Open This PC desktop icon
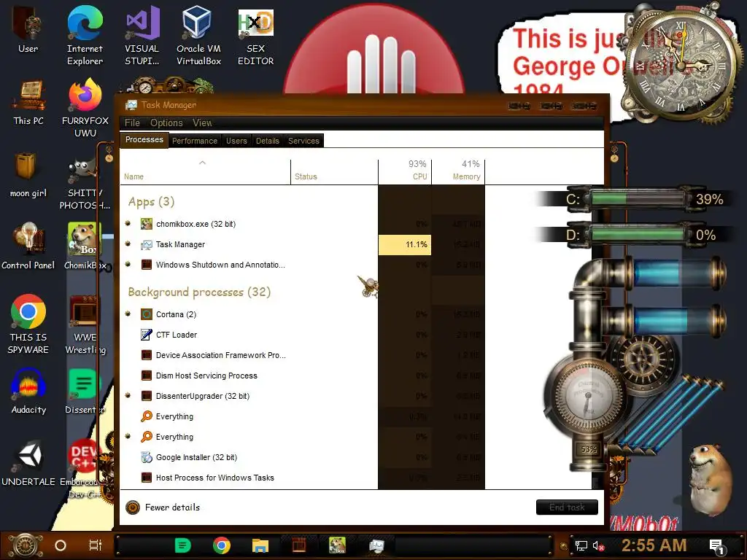747x560 pixels. pos(28,102)
